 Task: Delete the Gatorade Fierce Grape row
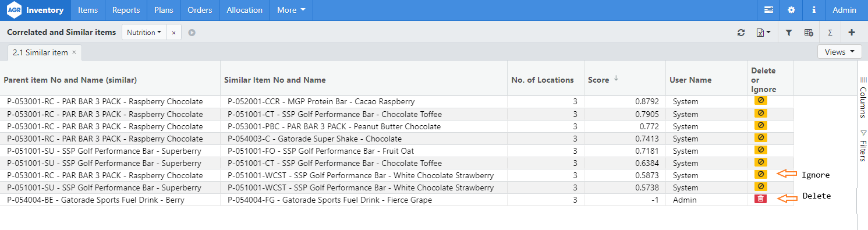(760, 199)
